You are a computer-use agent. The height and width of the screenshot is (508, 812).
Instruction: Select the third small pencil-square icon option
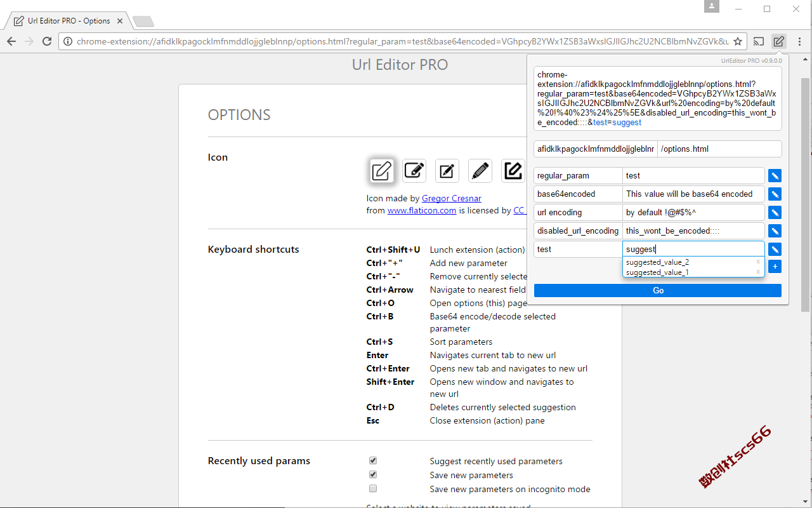pos(447,171)
